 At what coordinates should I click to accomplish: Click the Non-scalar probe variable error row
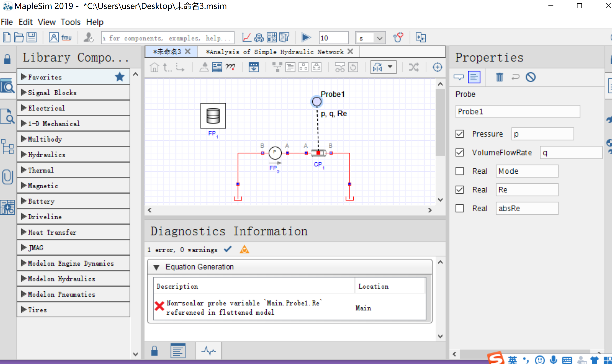(289, 307)
